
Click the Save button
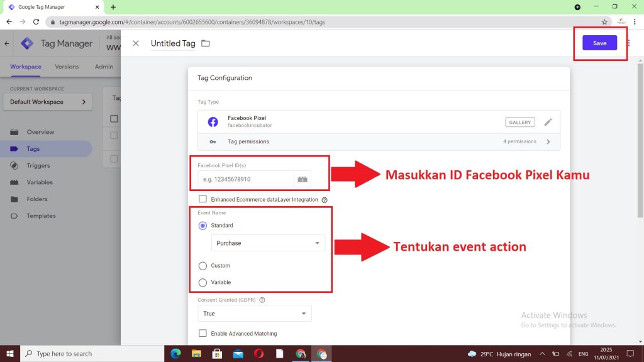(x=599, y=42)
